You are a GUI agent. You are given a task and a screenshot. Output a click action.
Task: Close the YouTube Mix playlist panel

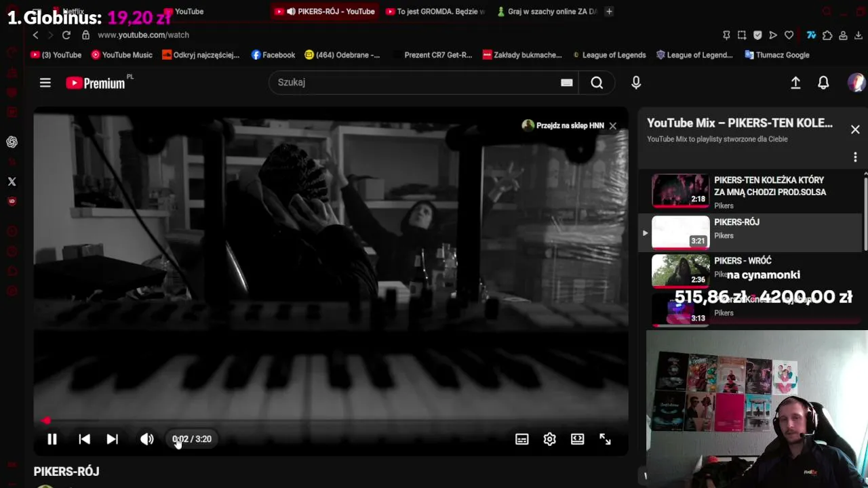(x=855, y=129)
